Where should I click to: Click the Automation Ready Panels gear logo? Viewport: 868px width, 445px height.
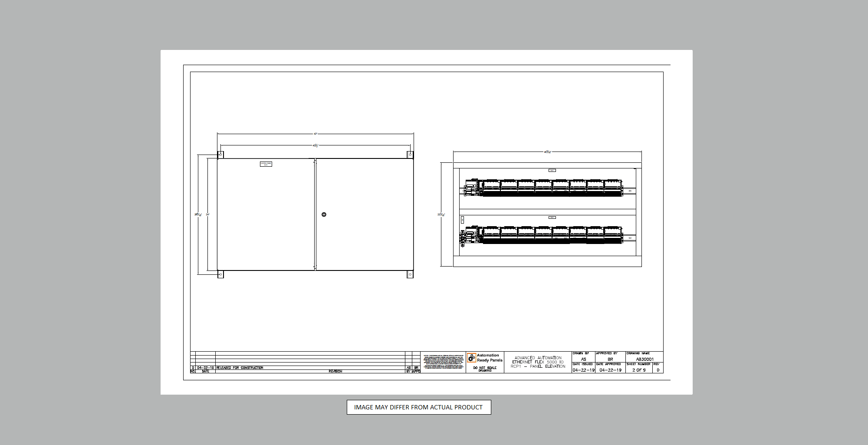tap(471, 358)
